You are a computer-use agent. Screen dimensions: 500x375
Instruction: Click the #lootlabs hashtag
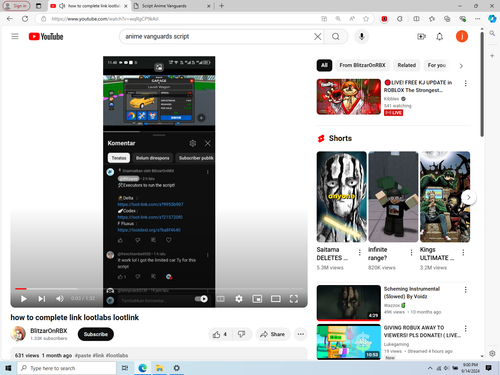(117, 355)
